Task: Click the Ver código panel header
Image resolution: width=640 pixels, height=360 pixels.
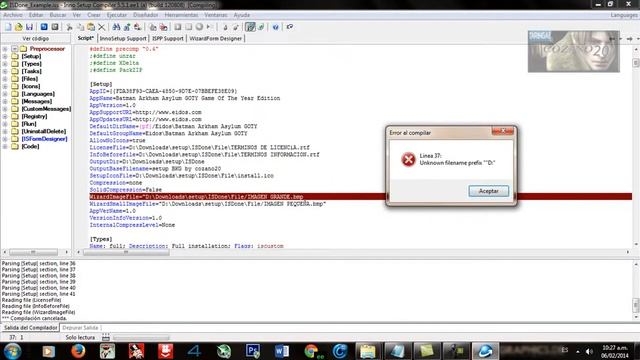Action: 36,38
